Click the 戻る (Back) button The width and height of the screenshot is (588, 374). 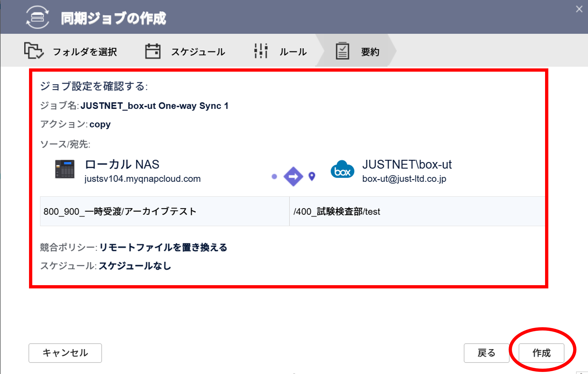(486, 353)
